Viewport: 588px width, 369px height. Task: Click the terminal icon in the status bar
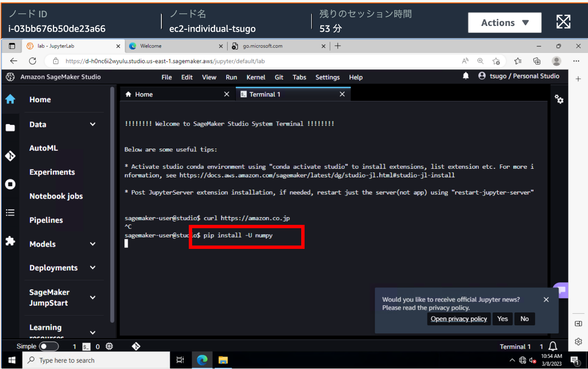click(87, 346)
